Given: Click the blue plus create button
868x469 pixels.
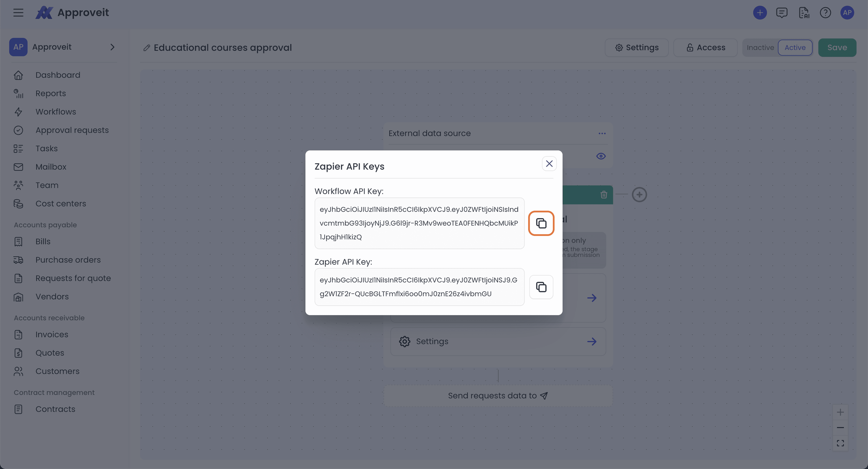Looking at the screenshot, I should pyautogui.click(x=760, y=13).
